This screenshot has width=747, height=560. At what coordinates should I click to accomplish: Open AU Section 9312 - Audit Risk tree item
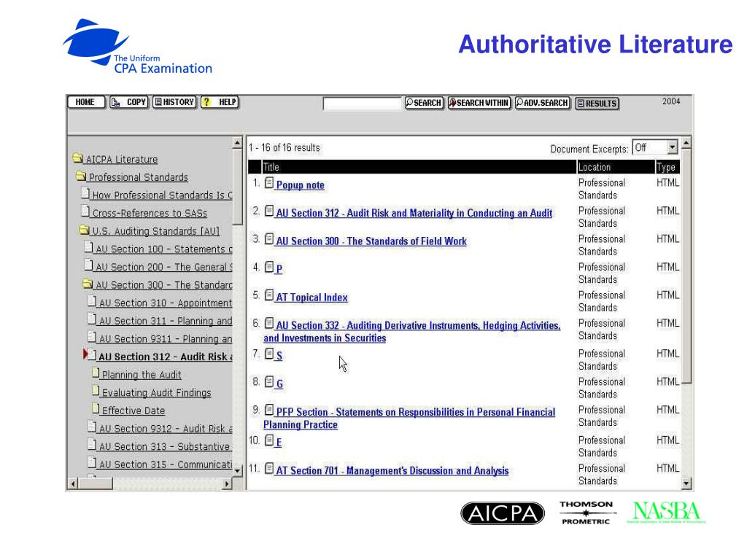(166, 429)
